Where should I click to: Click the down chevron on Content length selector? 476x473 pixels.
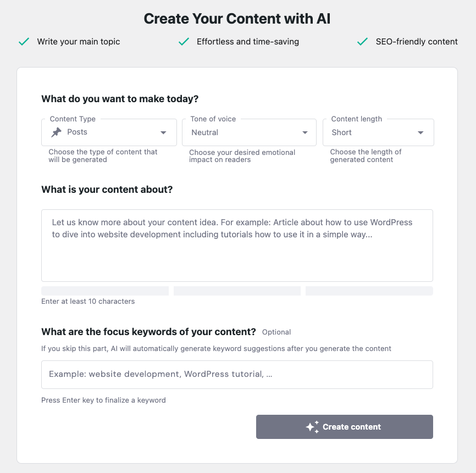pyautogui.click(x=420, y=132)
